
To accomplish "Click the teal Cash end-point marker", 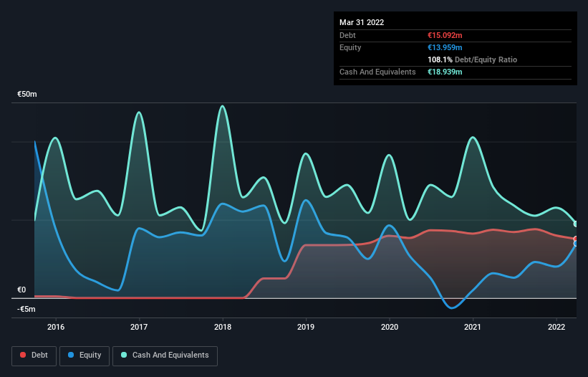I will [576, 224].
